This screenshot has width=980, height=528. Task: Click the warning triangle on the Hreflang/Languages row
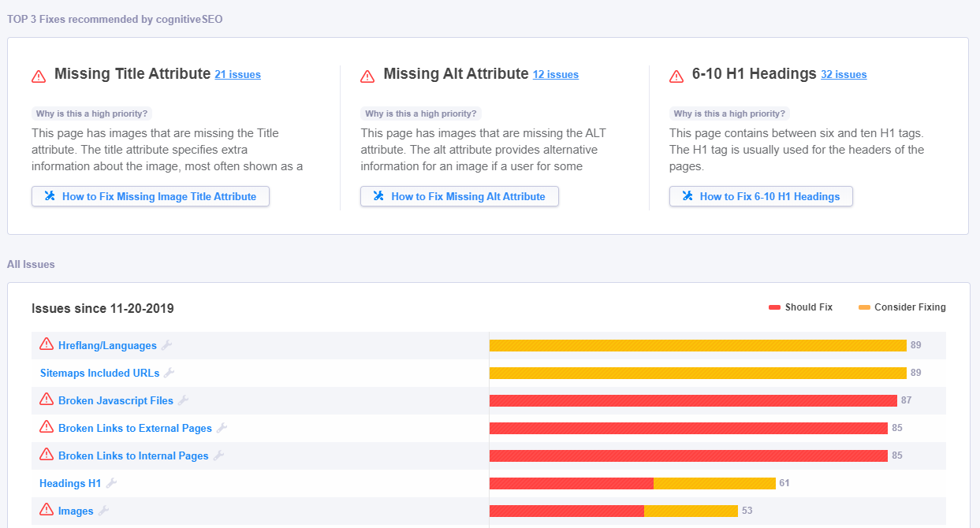[46, 344]
